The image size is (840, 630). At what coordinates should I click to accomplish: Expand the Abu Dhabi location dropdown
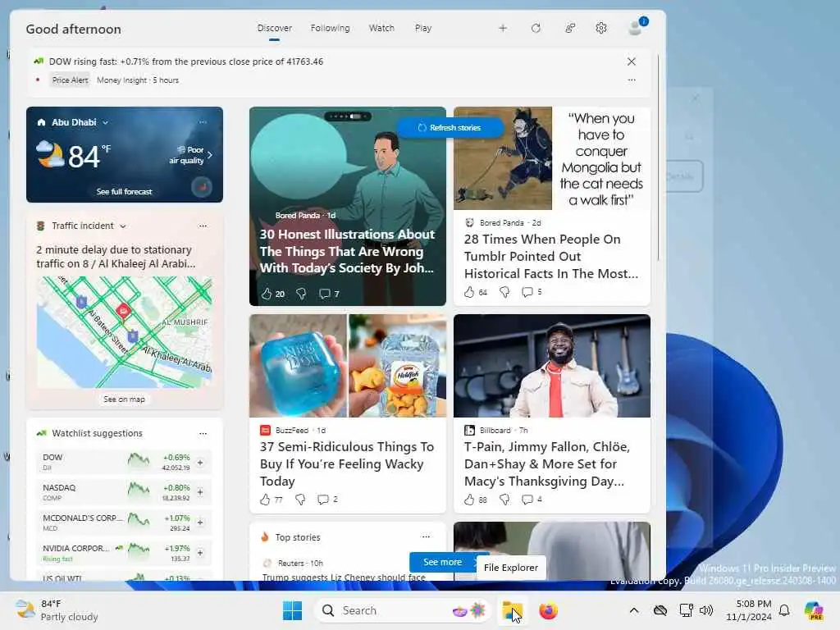click(x=106, y=123)
